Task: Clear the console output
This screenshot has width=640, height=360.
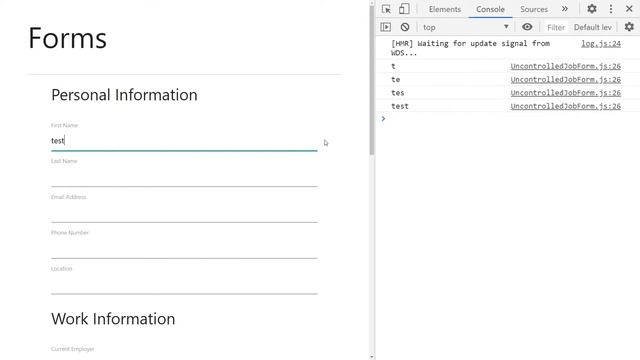Action: pyautogui.click(x=404, y=27)
